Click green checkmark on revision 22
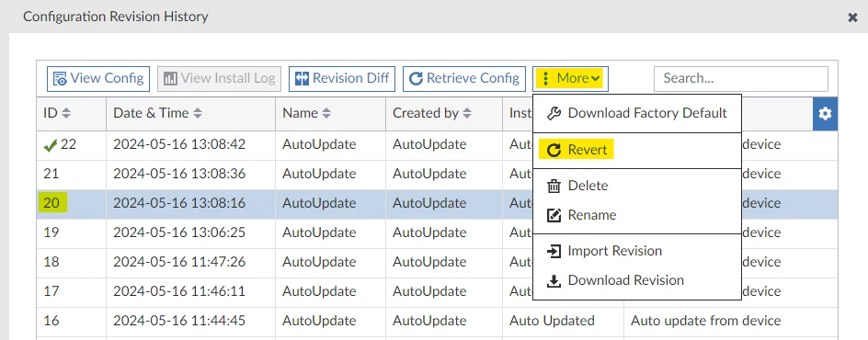The image size is (868, 340). click(51, 145)
